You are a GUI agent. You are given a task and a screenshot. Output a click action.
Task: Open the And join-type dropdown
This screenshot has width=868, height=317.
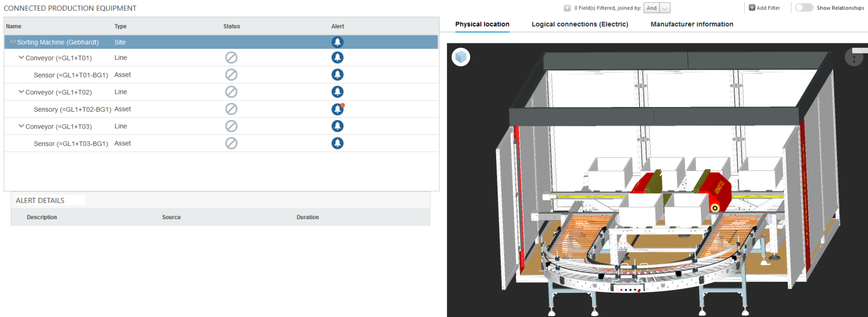(657, 8)
